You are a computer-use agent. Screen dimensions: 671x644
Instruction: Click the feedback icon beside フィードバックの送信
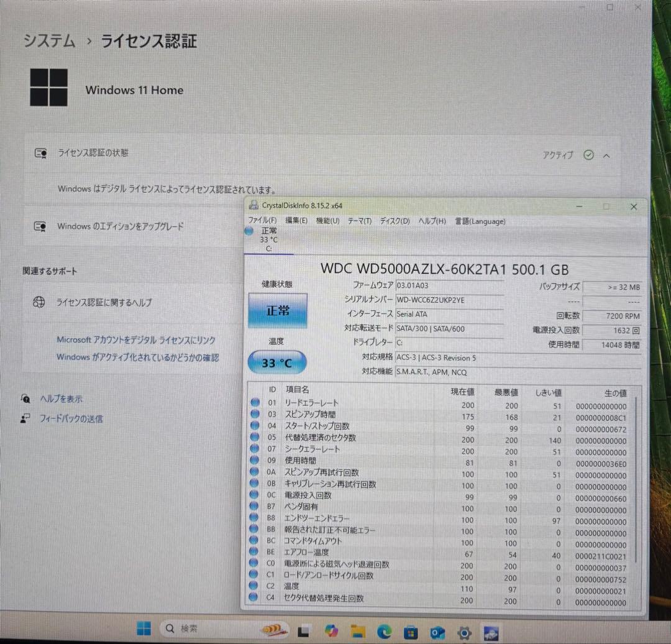click(x=25, y=418)
